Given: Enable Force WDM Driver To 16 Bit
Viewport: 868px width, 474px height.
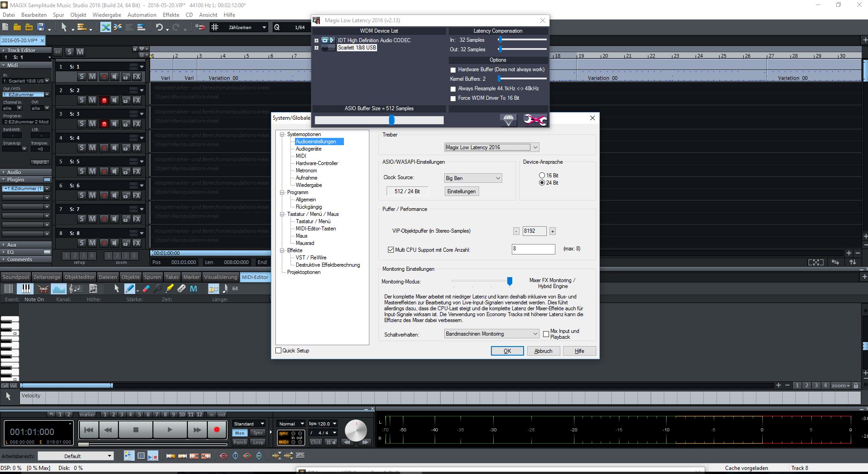Looking at the screenshot, I should [453, 98].
